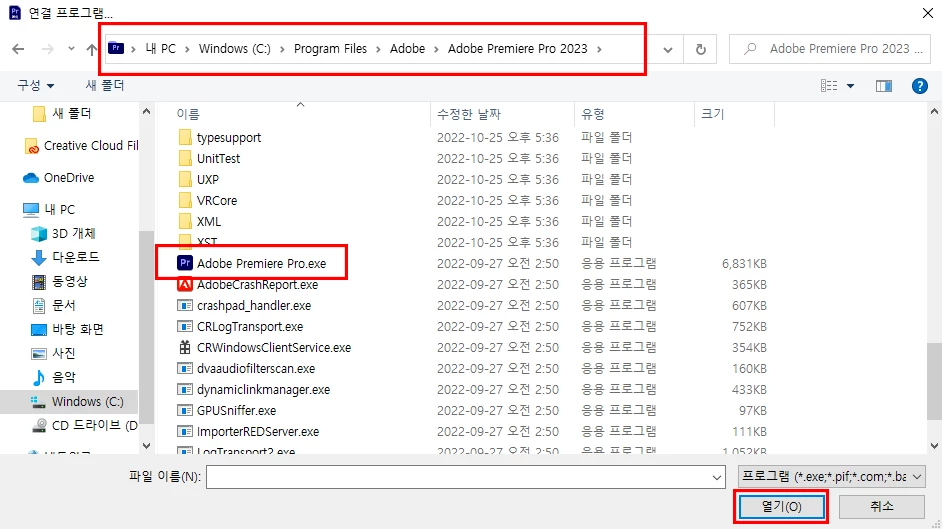Select Adobe Premiere Pro.exe file
The image size is (942, 529).
(x=261, y=264)
